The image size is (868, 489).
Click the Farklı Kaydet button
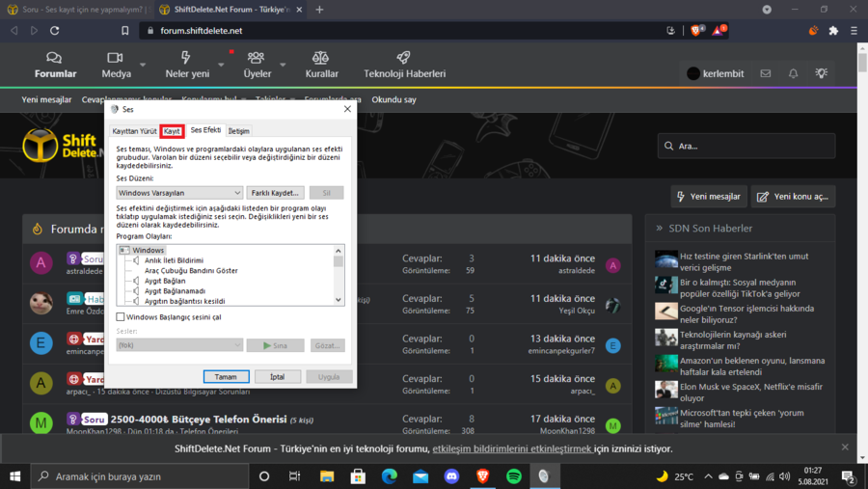[275, 193]
